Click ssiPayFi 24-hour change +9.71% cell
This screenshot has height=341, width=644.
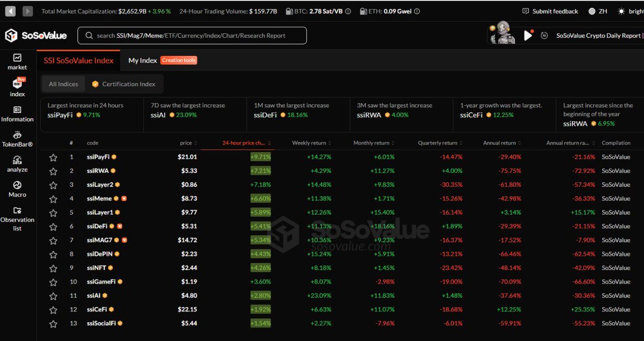click(261, 157)
